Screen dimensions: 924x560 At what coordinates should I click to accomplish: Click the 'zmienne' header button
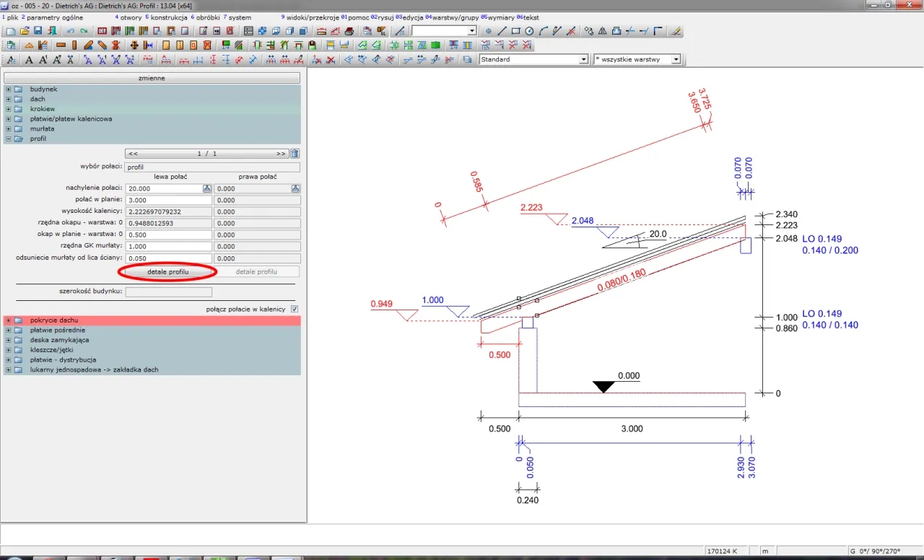point(152,77)
